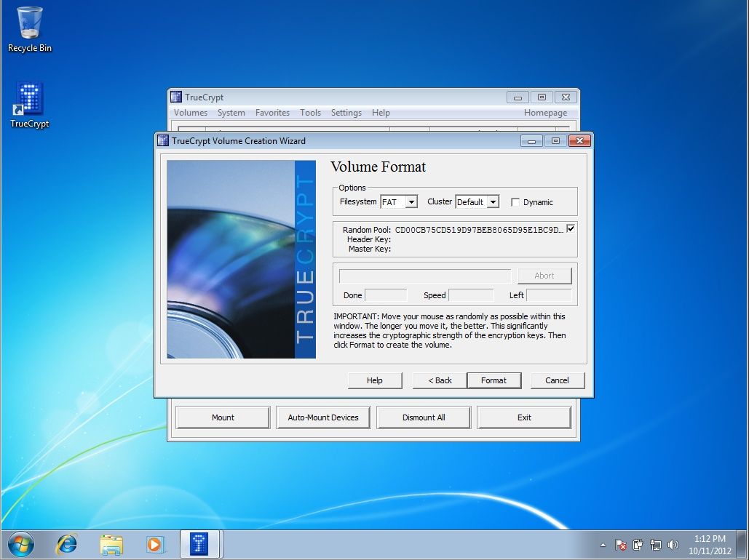Click the Show Desktop strip
Viewport: 749px width, 560px height.
742,545
